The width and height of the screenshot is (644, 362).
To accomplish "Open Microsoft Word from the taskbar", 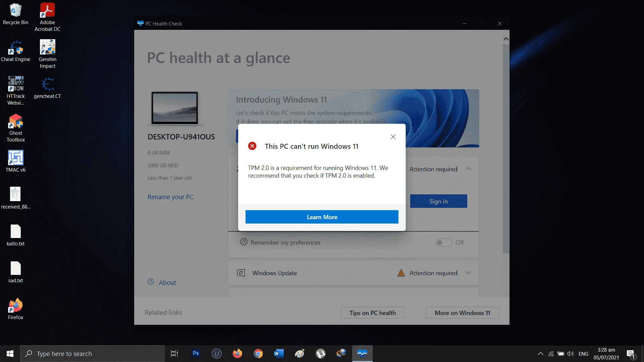I will tap(279, 354).
